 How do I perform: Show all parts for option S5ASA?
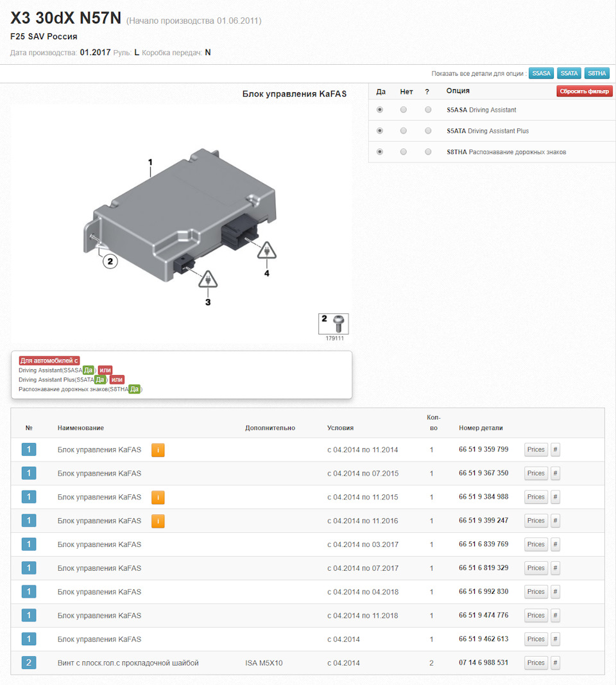point(542,73)
